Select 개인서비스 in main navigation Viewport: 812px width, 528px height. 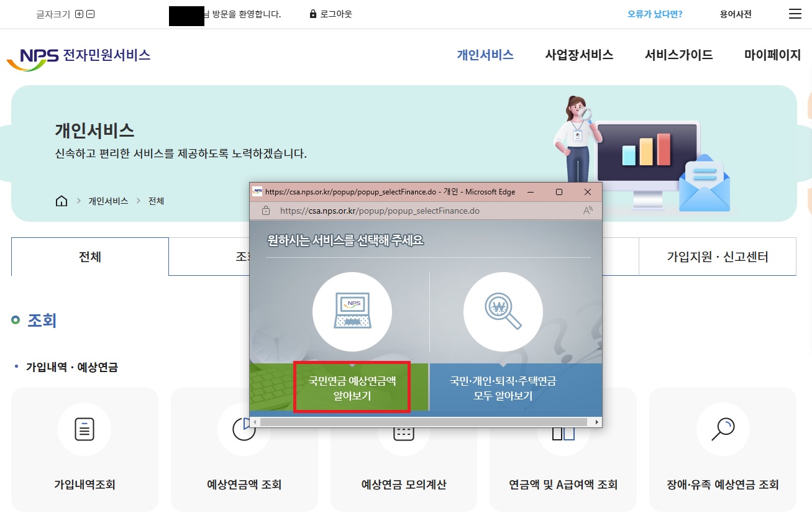click(x=485, y=55)
